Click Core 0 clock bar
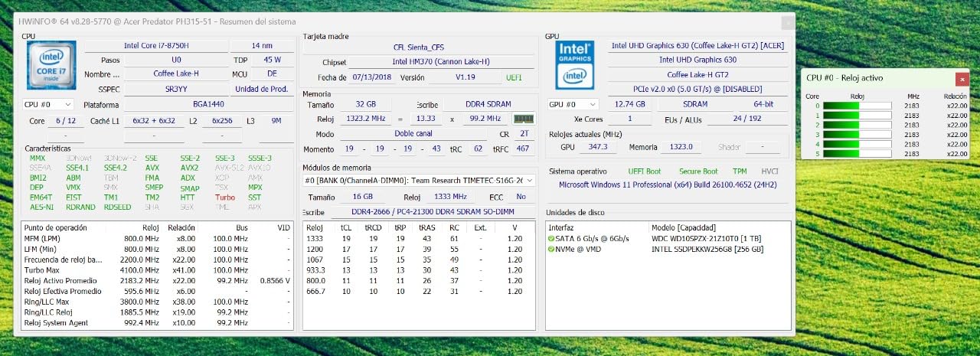The width and height of the screenshot is (980, 356). click(857, 106)
